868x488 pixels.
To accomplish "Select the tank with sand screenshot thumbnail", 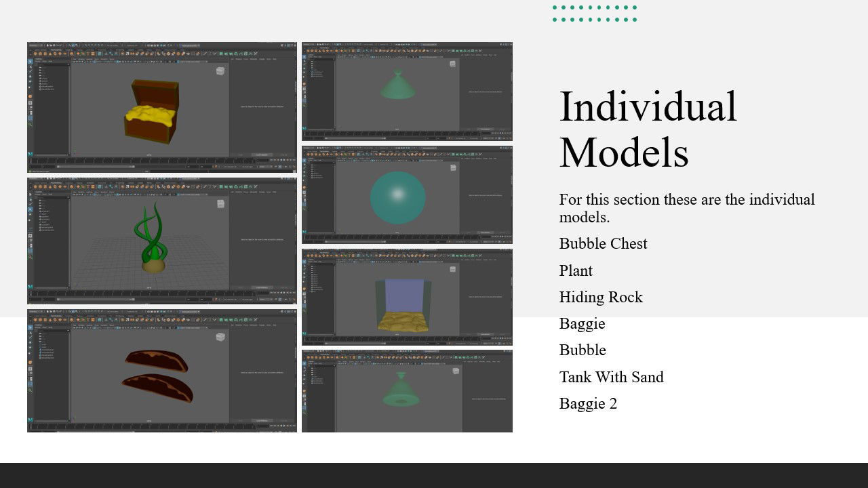I will pyautogui.click(x=407, y=297).
